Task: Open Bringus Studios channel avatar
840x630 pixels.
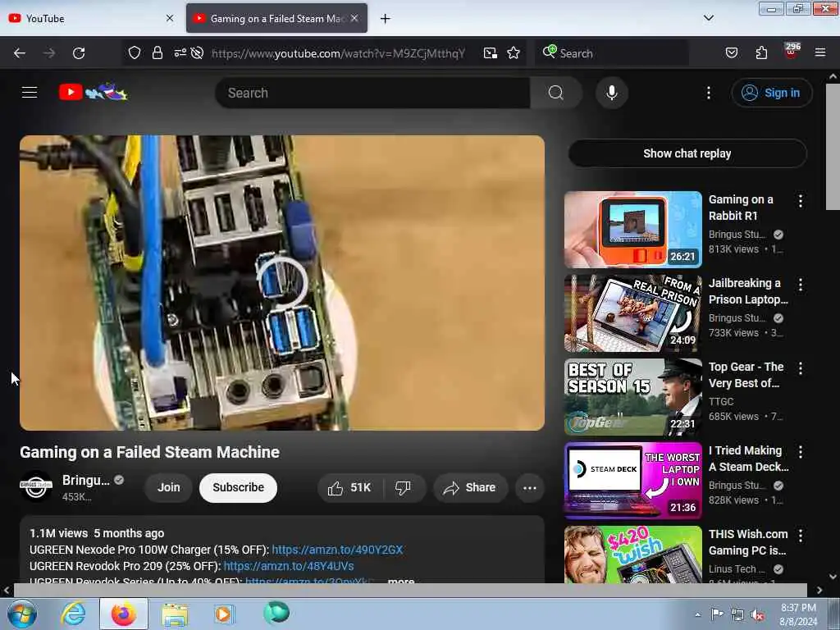Action: pyautogui.click(x=36, y=486)
